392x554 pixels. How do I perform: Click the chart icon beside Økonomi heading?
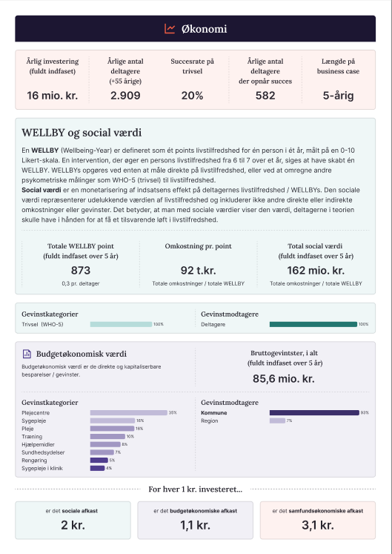[170, 29]
